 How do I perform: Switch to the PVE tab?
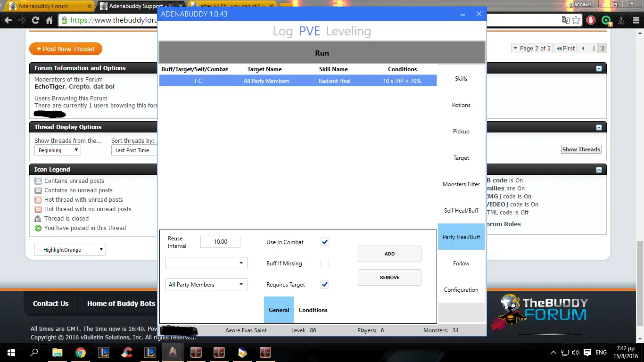(x=309, y=32)
